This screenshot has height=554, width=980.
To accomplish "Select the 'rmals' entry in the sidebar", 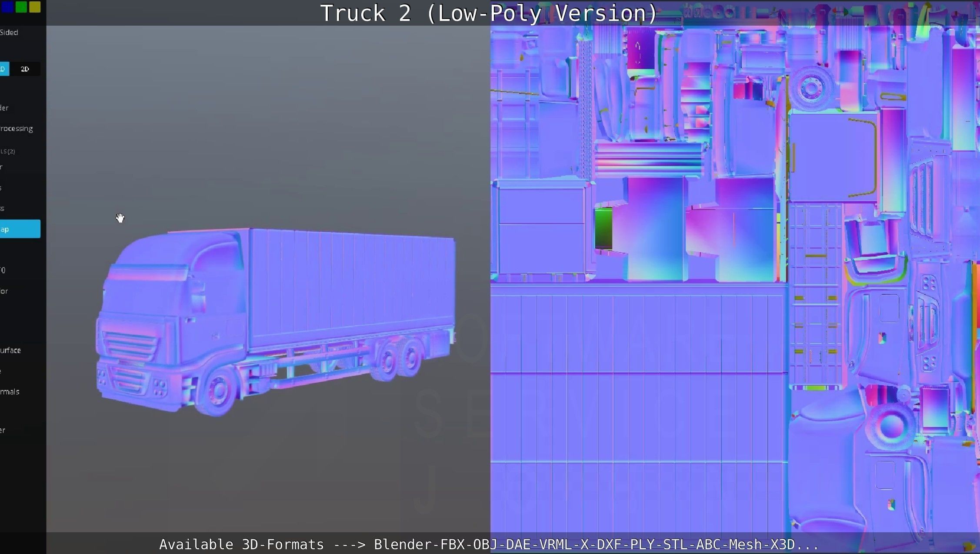I will tap(10, 391).
